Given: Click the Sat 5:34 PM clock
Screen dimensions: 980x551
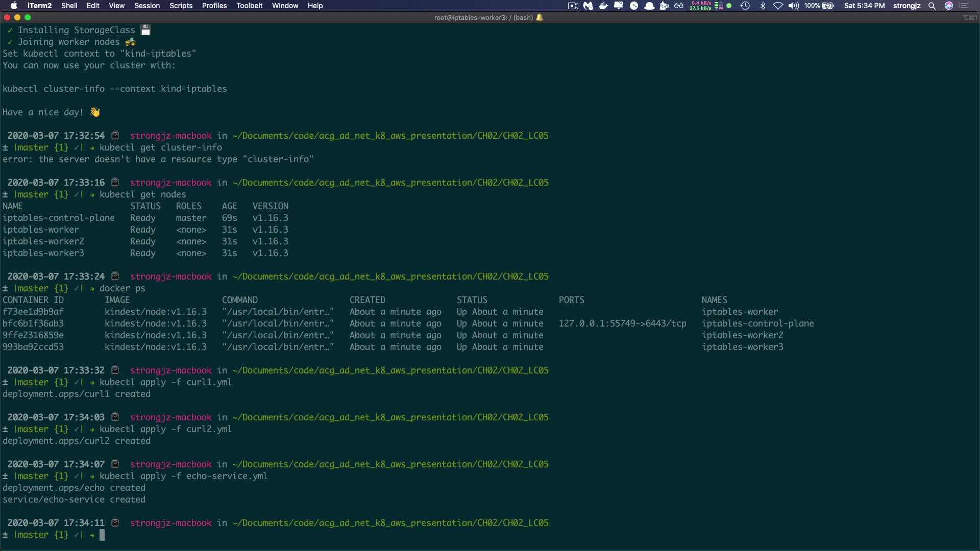Looking at the screenshot, I should tap(864, 6).
